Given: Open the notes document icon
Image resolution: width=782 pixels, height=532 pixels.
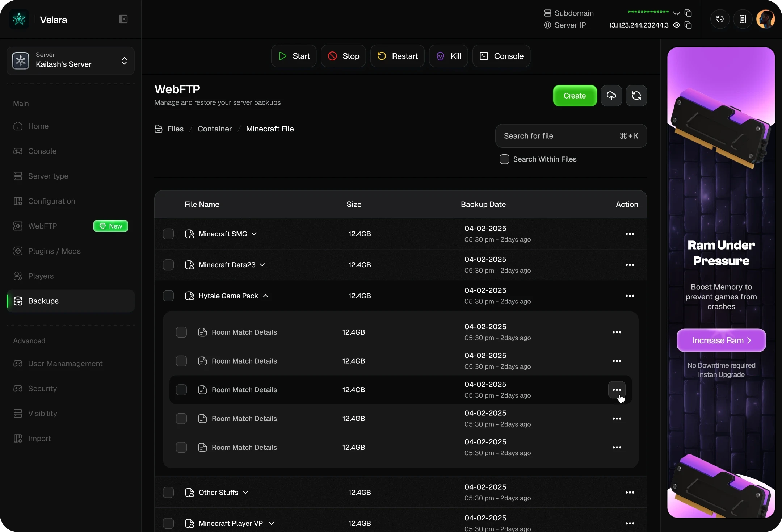Looking at the screenshot, I should (x=743, y=19).
